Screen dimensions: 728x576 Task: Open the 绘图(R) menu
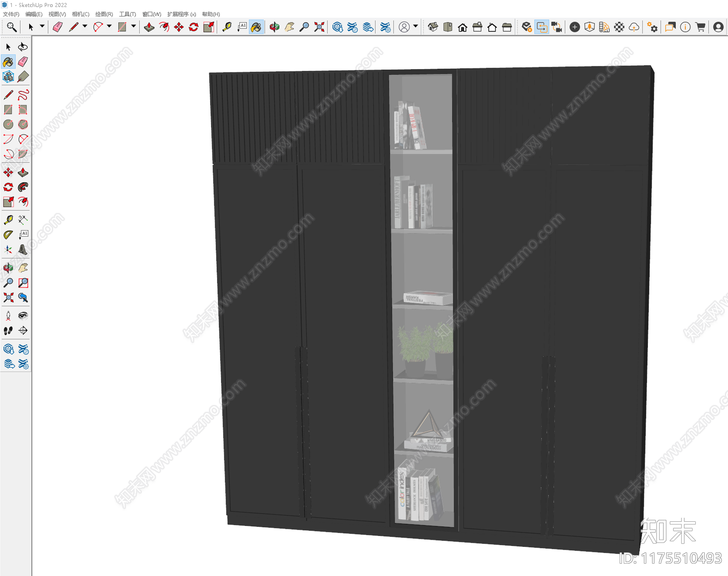click(104, 14)
